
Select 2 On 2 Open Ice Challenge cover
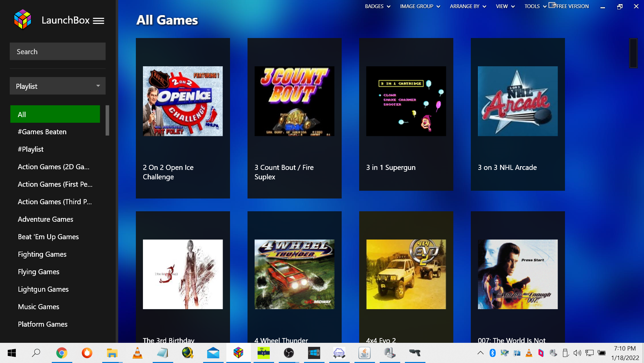tap(183, 101)
